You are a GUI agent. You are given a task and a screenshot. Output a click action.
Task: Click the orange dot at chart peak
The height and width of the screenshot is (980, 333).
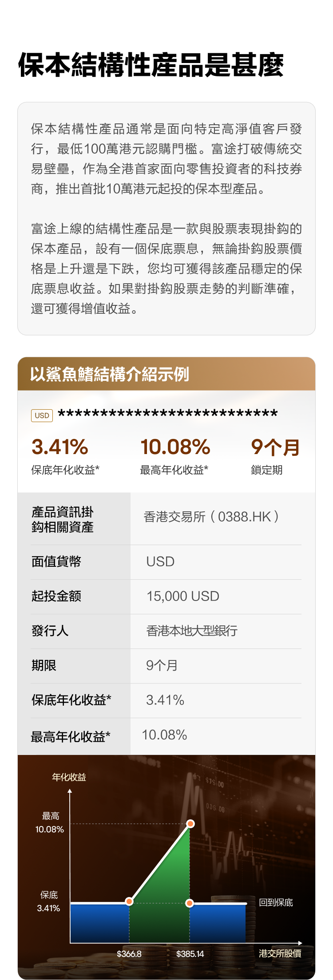(190, 824)
